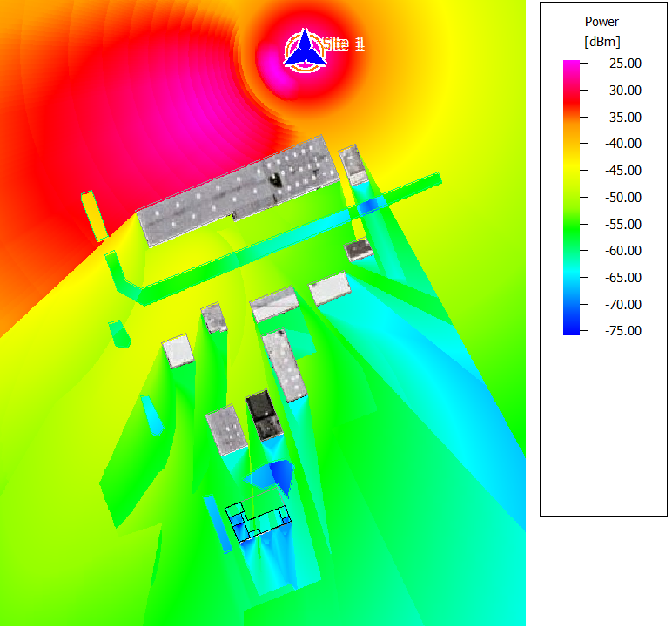Click the -45.00 legend value
Viewport: 672px width, 628px height.
point(622,170)
